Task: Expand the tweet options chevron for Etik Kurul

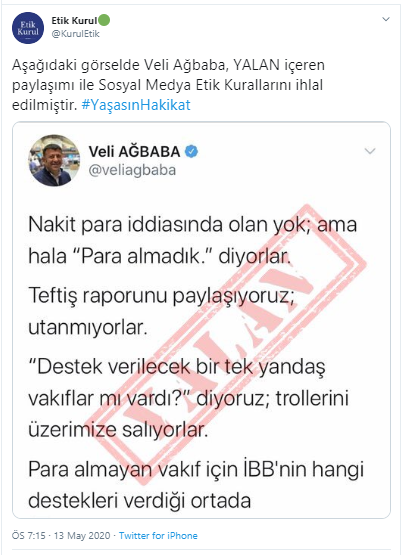Action: click(386, 19)
